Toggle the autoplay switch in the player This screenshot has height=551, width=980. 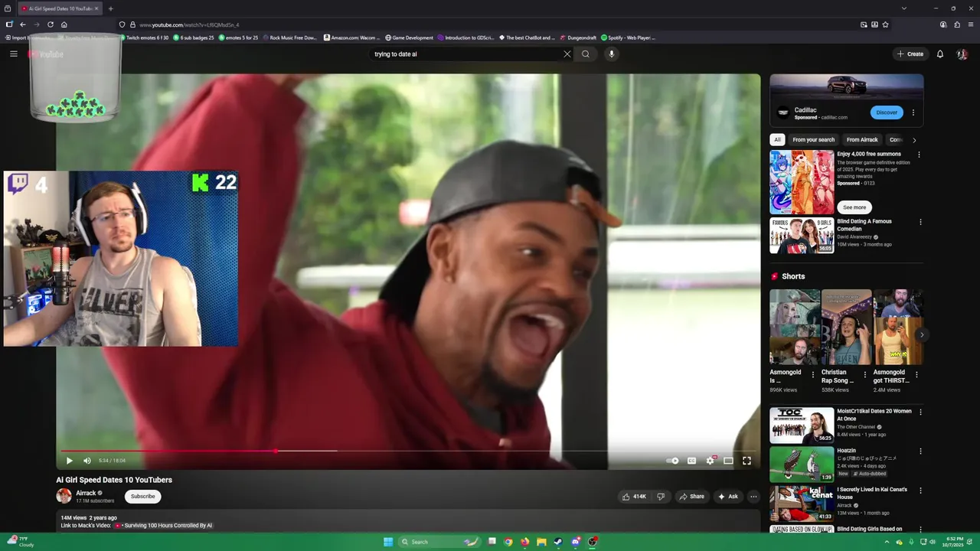point(672,461)
